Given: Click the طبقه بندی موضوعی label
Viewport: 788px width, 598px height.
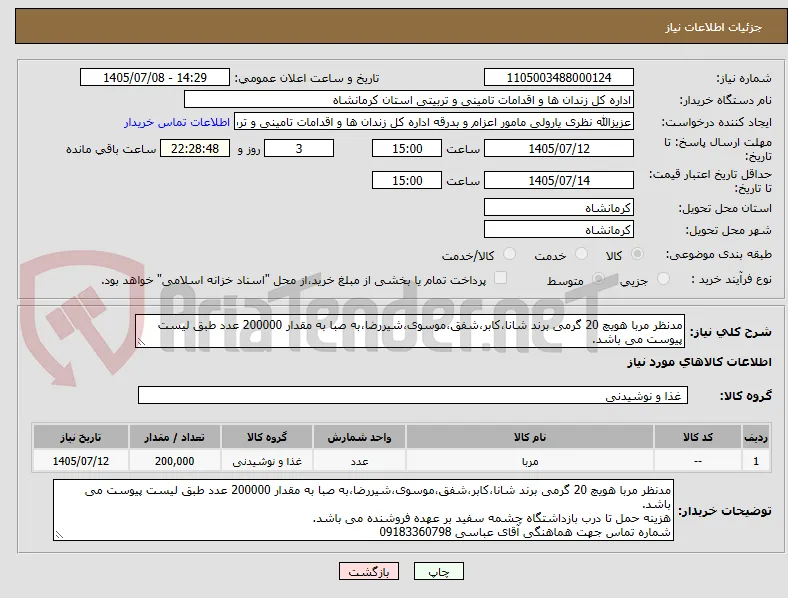Looking at the screenshot, I should pos(719,255).
